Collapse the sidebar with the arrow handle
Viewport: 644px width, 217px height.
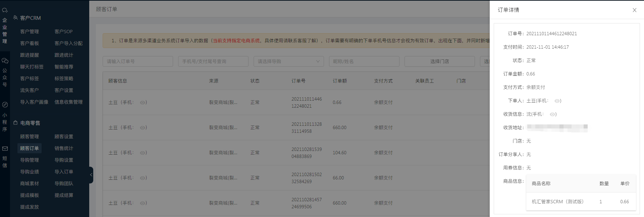(x=91, y=175)
